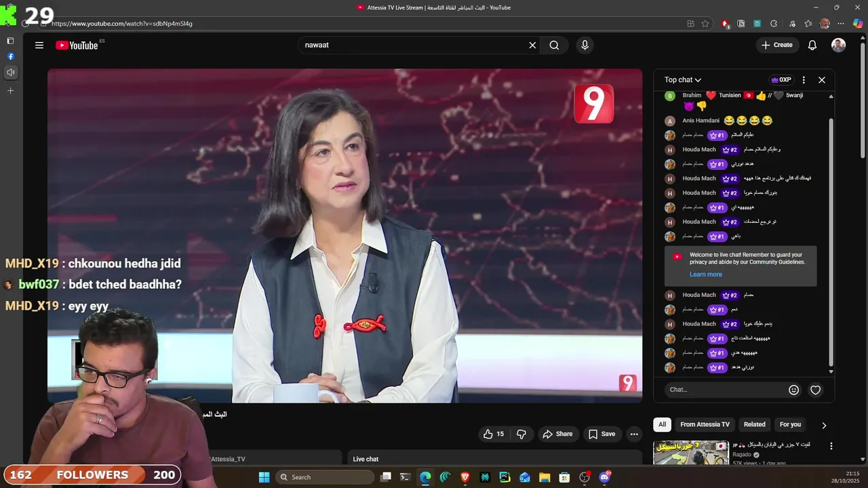Image resolution: width=868 pixels, height=488 pixels.
Task: Run search with the magnifier button
Action: 554,45
